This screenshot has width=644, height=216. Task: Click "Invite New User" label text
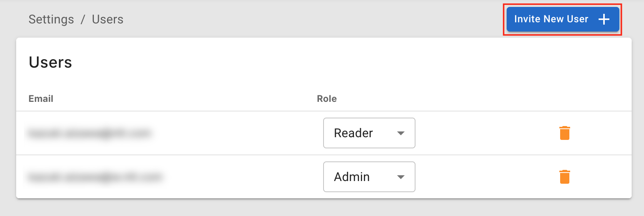[551, 19]
